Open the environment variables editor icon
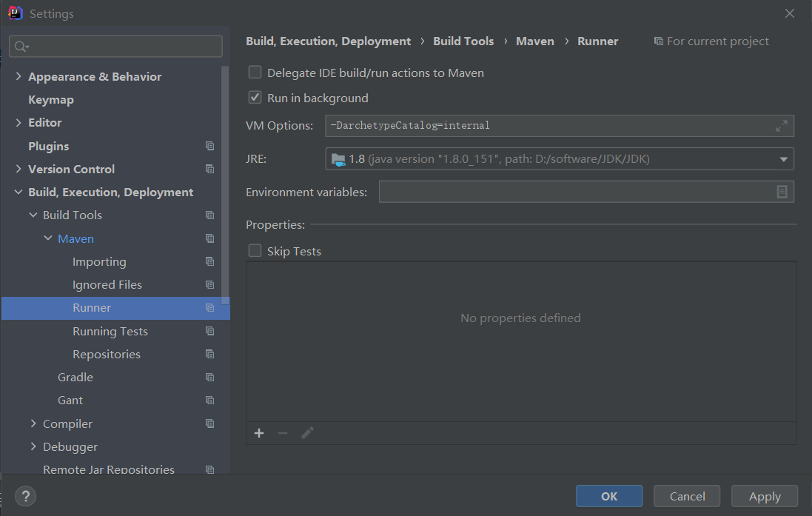The image size is (812, 516). [782, 192]
